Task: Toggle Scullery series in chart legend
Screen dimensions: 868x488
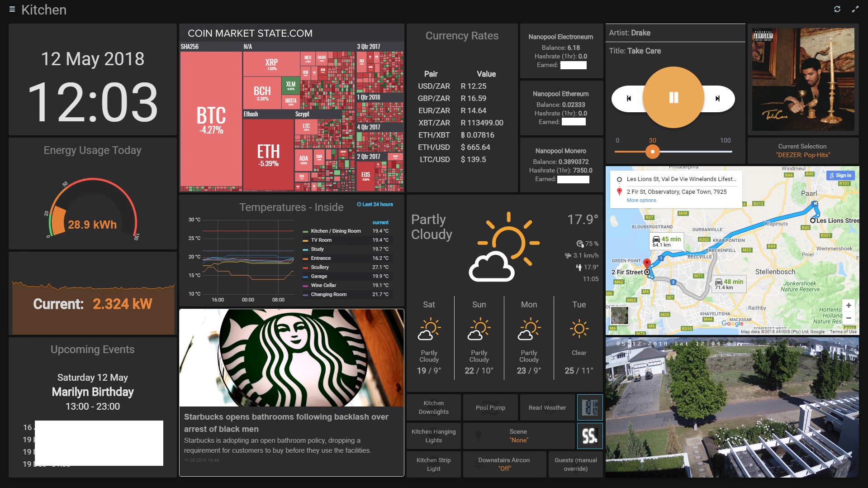Action: [320, 267]
